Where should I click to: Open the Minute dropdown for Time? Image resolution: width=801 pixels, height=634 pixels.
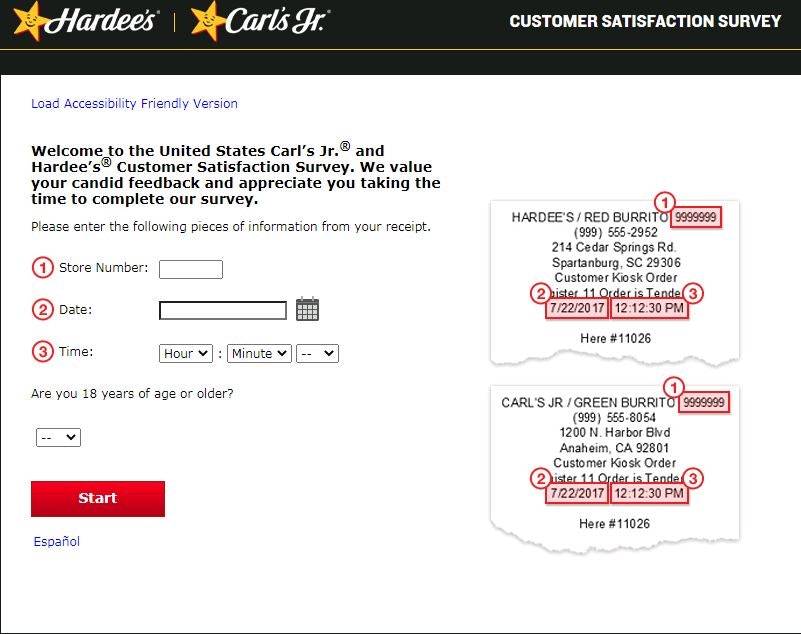click(x=259, y=354)
